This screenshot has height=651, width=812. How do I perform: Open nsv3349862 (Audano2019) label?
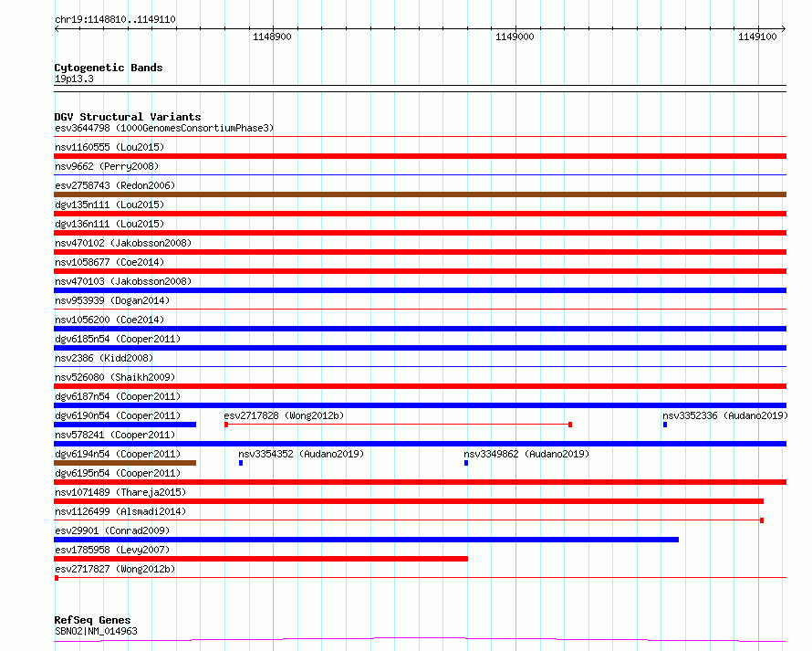click(x=526, y=454)
